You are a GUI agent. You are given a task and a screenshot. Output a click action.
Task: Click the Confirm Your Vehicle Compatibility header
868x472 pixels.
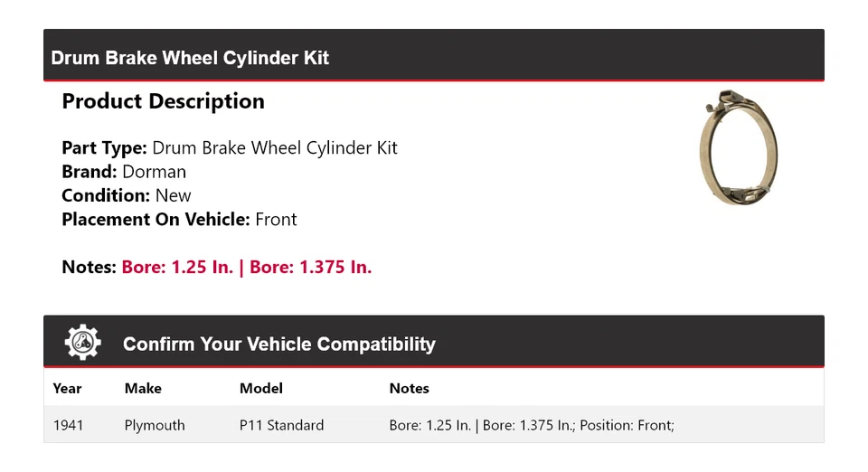278,345
